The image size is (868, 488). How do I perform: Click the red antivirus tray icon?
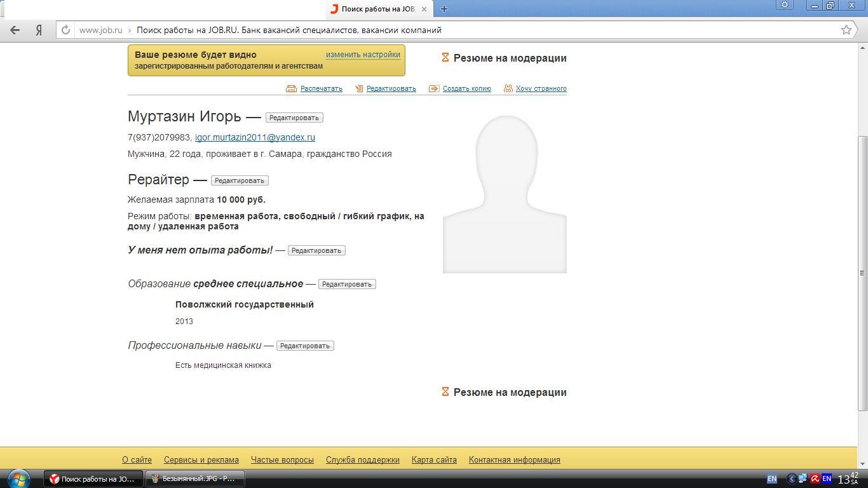(815, 478)
